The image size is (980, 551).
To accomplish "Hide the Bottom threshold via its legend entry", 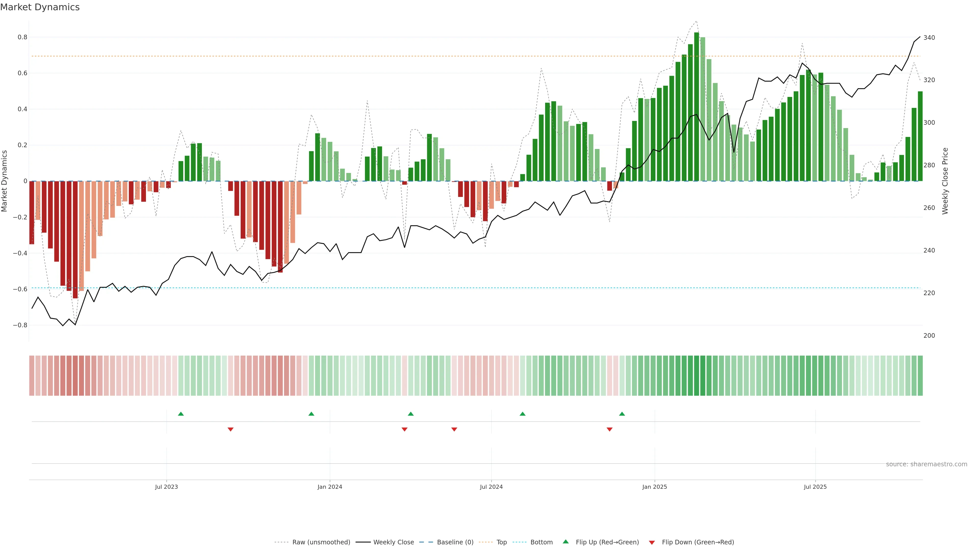I will coord(541,542).
